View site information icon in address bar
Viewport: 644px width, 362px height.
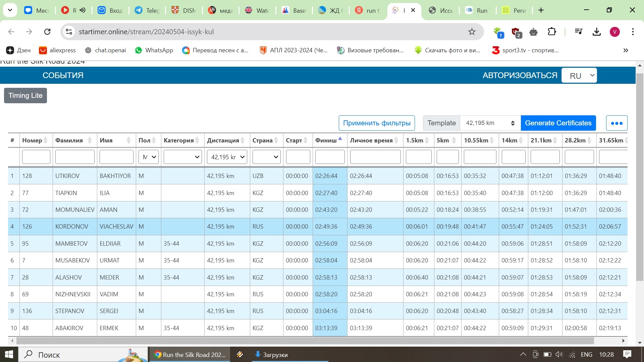coord(69,32)
